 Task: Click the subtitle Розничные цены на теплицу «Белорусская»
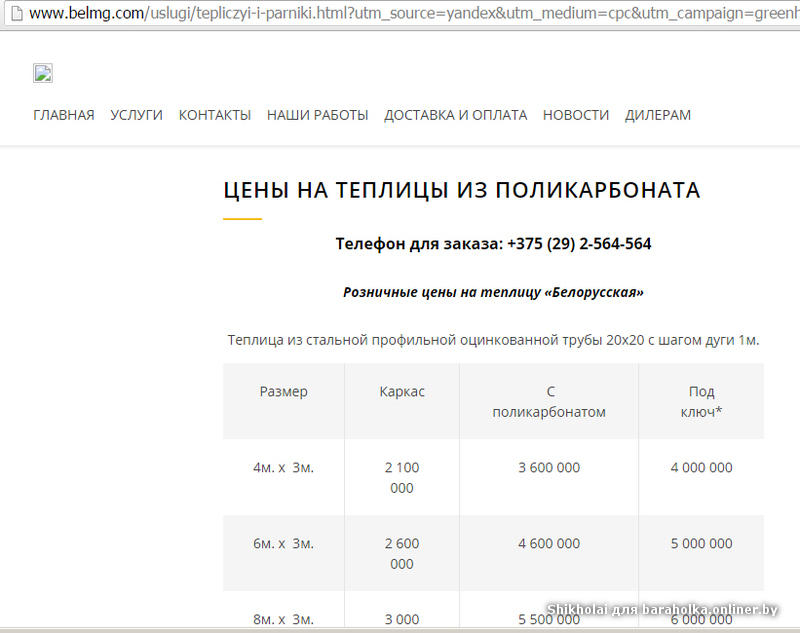click(493, 292)
